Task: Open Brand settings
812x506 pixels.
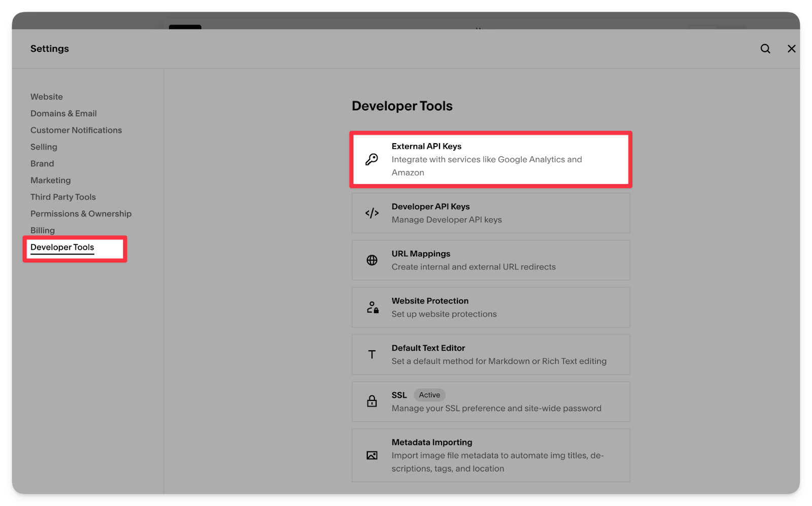Action: coord(42,164)
